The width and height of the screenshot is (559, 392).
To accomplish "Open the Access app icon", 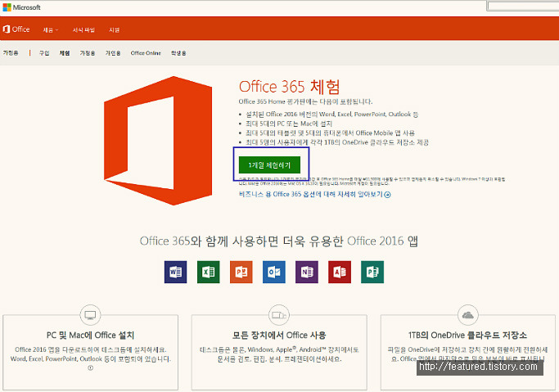I will click(x=340, y=272).
